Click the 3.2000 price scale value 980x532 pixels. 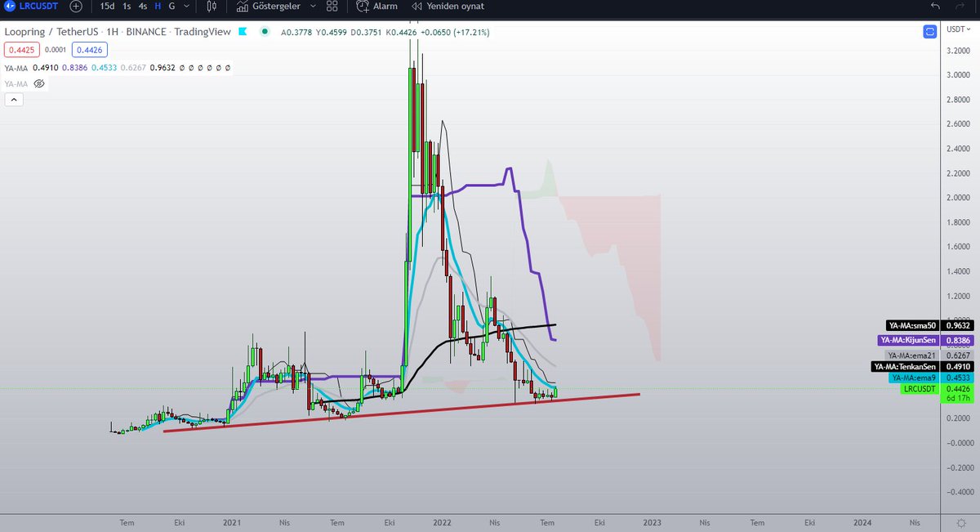click(957, 51)
